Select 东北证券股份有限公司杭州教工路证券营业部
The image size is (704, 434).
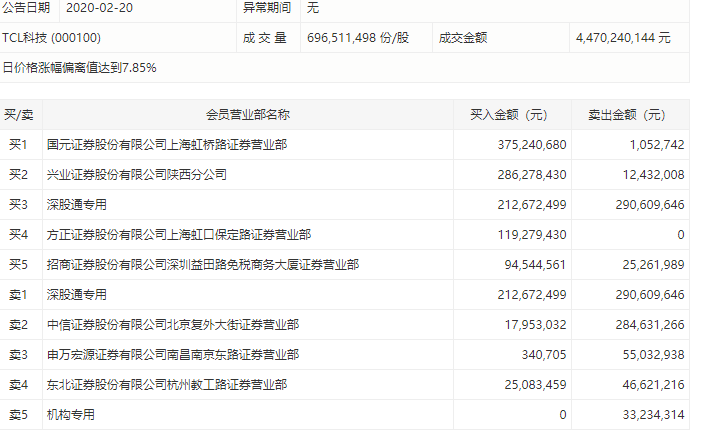[x=167, y=385]
